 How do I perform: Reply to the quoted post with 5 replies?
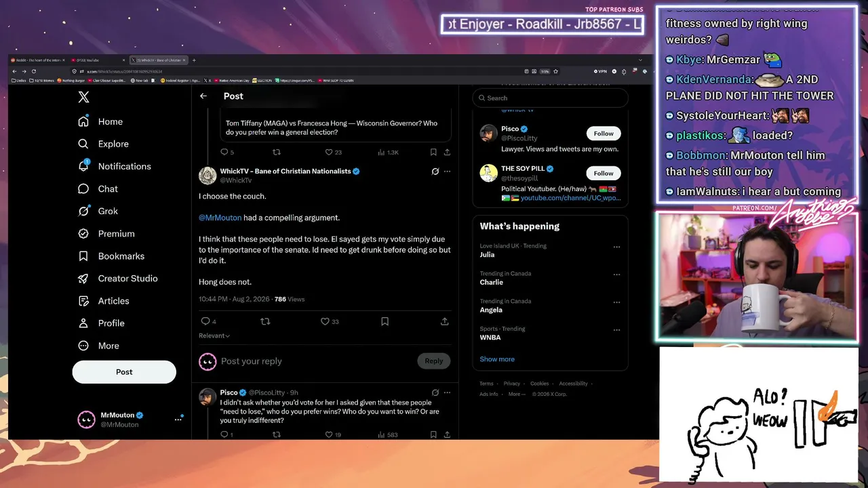[224, 152]
